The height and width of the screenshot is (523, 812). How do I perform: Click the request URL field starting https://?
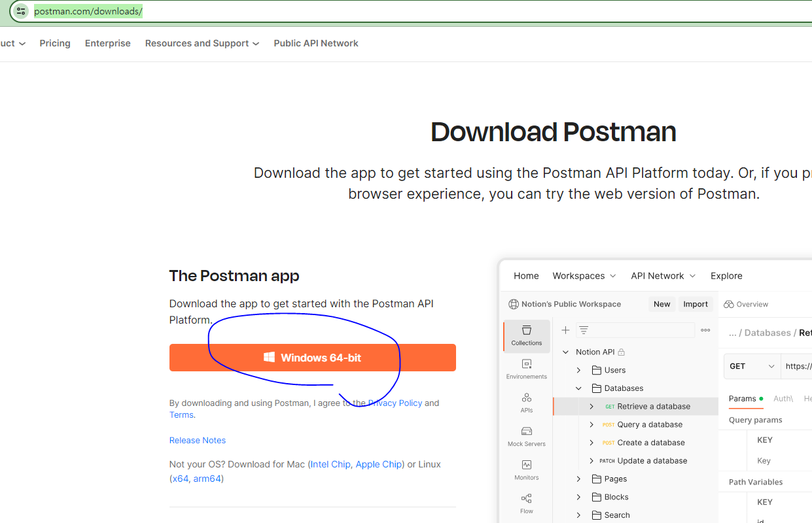click(x=797, y=366)
